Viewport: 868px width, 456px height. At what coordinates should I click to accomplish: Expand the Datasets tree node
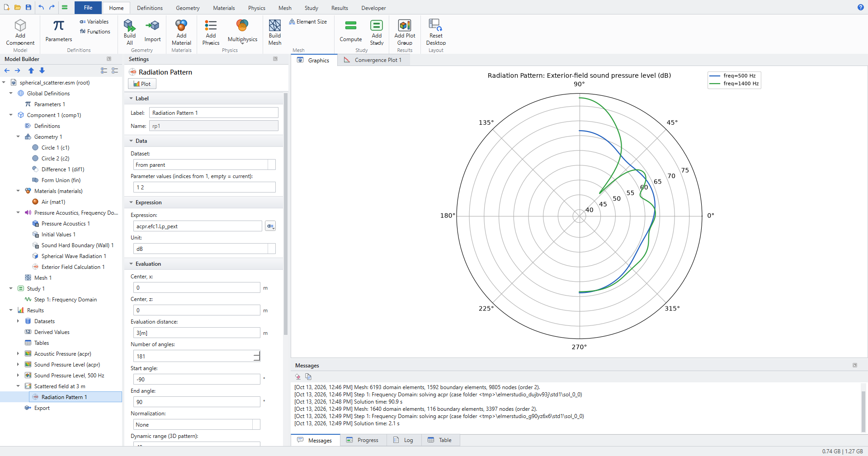(x=18, y=321)
